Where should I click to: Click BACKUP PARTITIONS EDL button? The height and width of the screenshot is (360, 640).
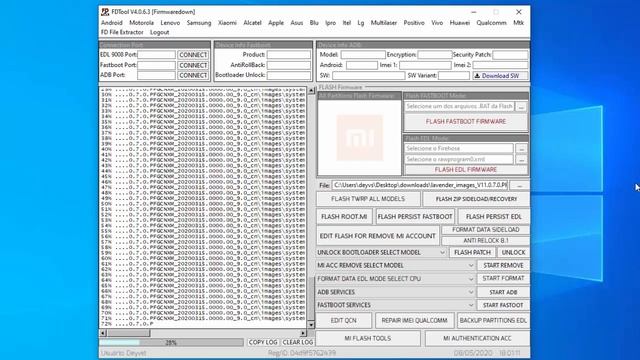493,321
